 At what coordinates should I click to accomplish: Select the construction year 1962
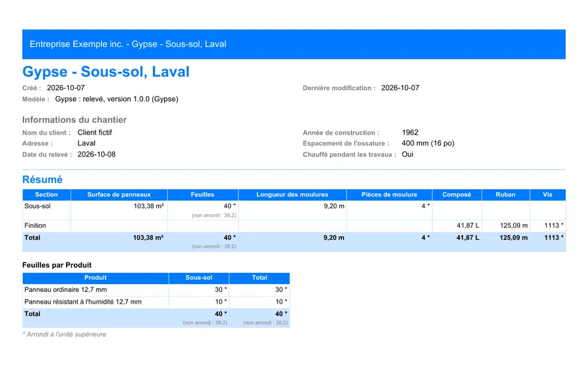(x=410, y=133)
